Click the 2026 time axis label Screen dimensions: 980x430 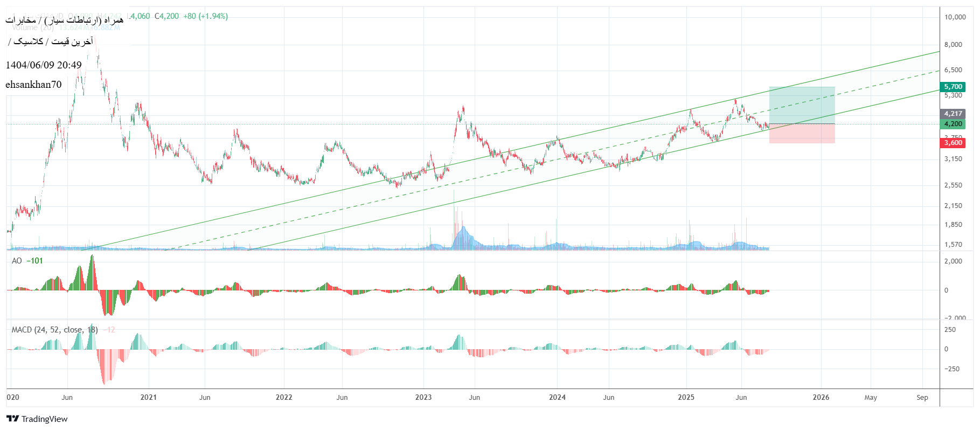(x=821, y=398)
